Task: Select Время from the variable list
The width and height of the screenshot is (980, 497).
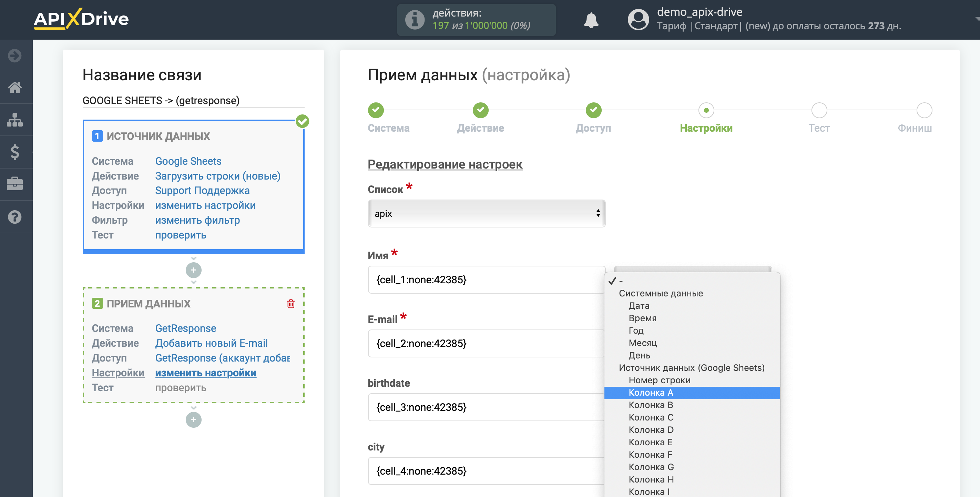Action: (692, 318)
